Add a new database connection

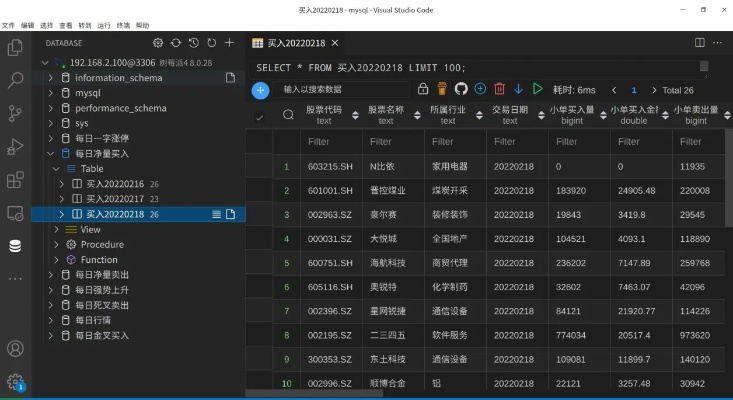point(230,43)
